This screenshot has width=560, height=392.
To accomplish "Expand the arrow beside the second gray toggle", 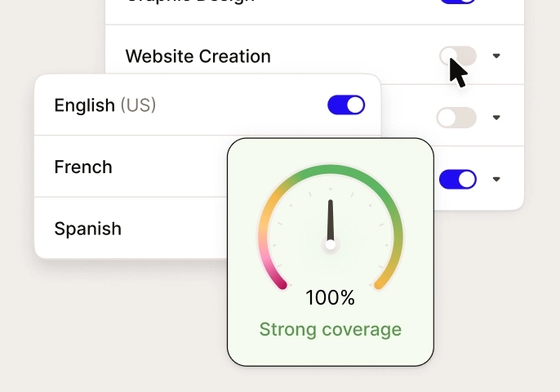I will pos(496,118).
